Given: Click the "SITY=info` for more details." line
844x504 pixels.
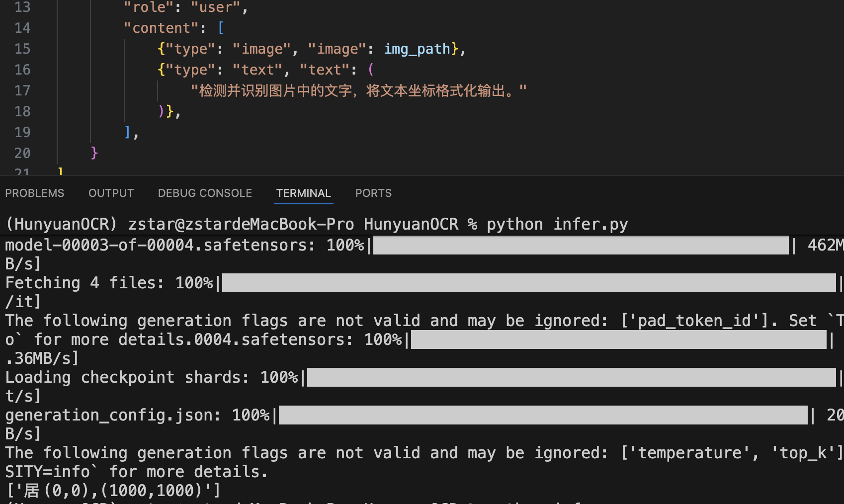Looking at the screenshot, I should coord(137,472).
